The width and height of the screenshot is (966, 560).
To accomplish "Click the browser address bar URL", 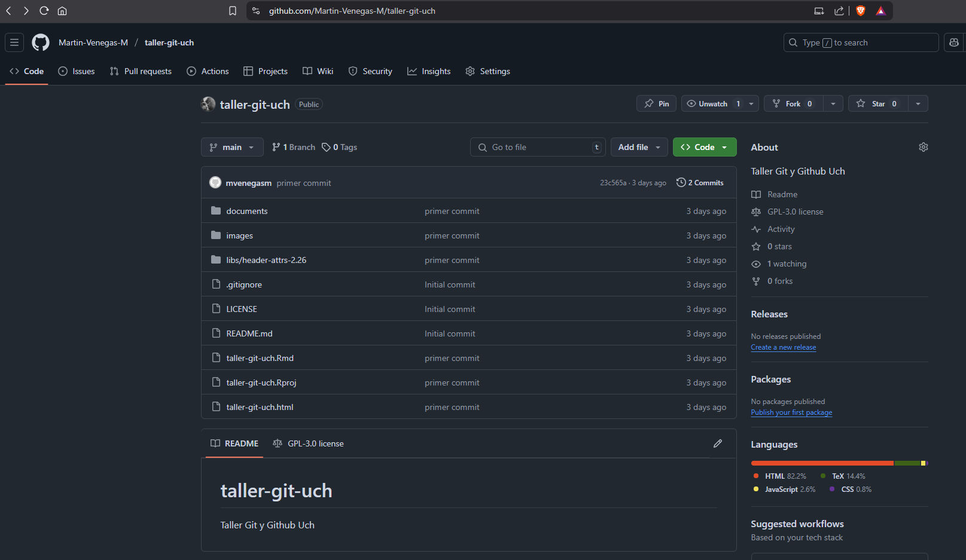I will coord(352,11).
